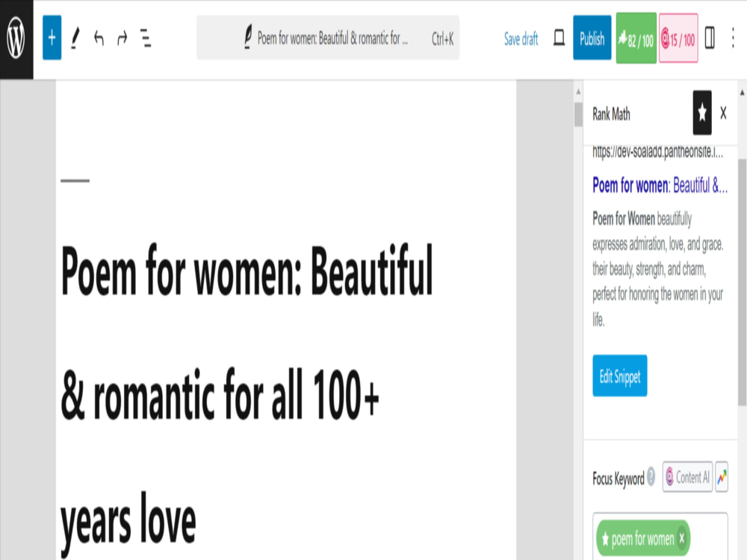Open the three-dot Options menu
The image size is (747, 560).
tap(733, 37)
